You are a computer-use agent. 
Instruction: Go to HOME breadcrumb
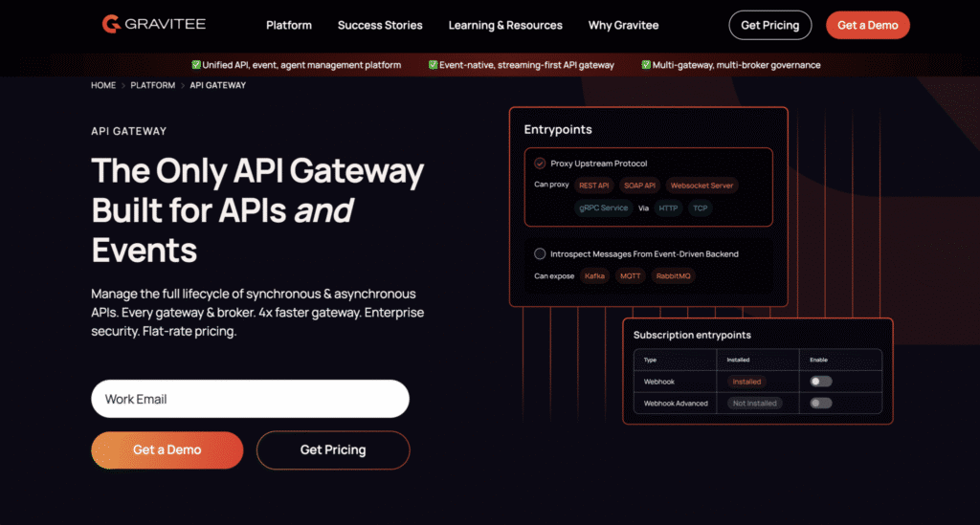(103, 85)
